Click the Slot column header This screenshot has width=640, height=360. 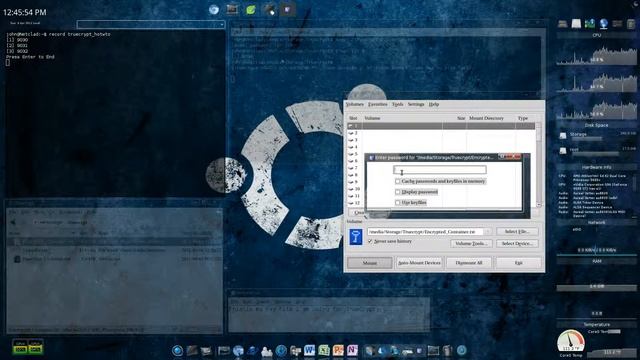pyautogui.click(x=353, y=118)
